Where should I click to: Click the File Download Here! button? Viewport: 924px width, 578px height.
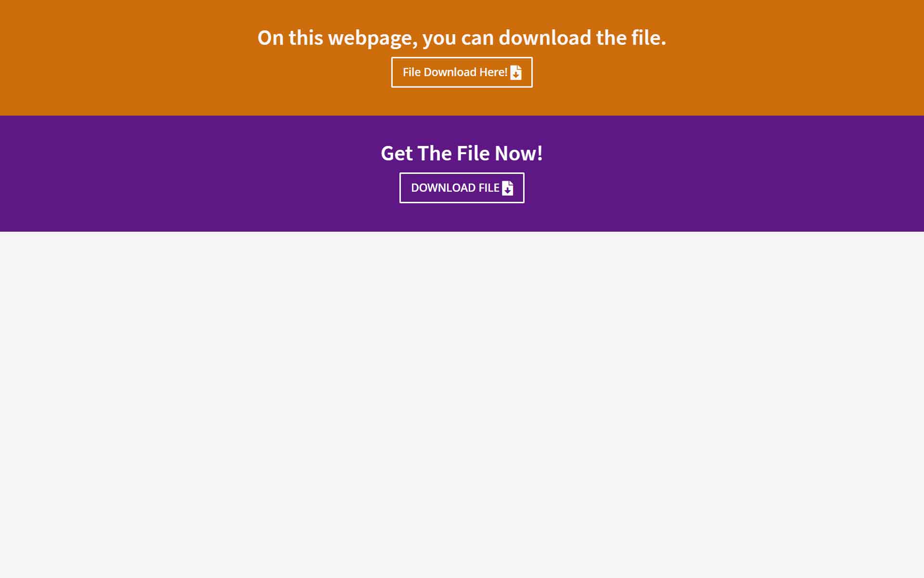462,72
